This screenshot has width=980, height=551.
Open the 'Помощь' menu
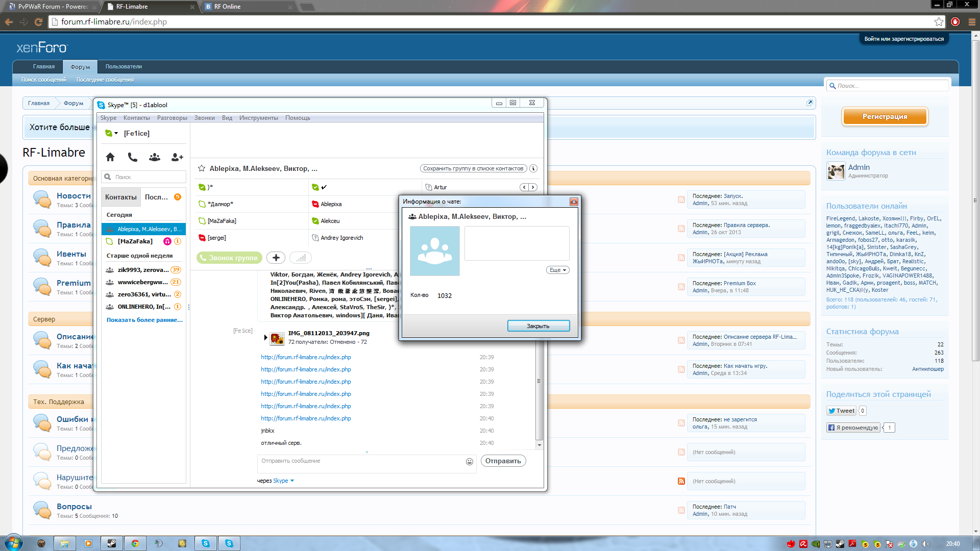(x=298, y=118)
